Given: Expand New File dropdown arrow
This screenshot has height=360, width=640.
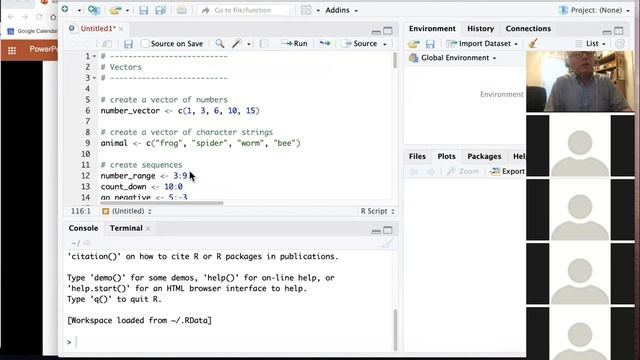Looking at the screenshot, I should (x=79, y=10).
